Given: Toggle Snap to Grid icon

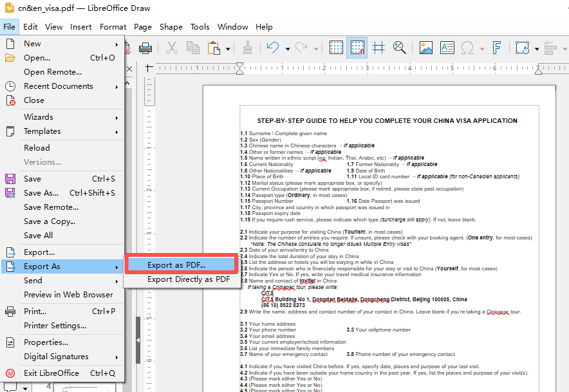Looking at the screenshot, I should pyautogui.click(x=357, y=48).
